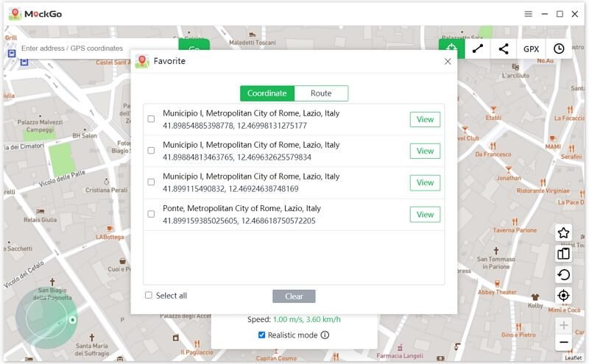The height and width of the screenshot is (364, 589).
Task: Click the recenter location target icon
Action: click(563, 296)
